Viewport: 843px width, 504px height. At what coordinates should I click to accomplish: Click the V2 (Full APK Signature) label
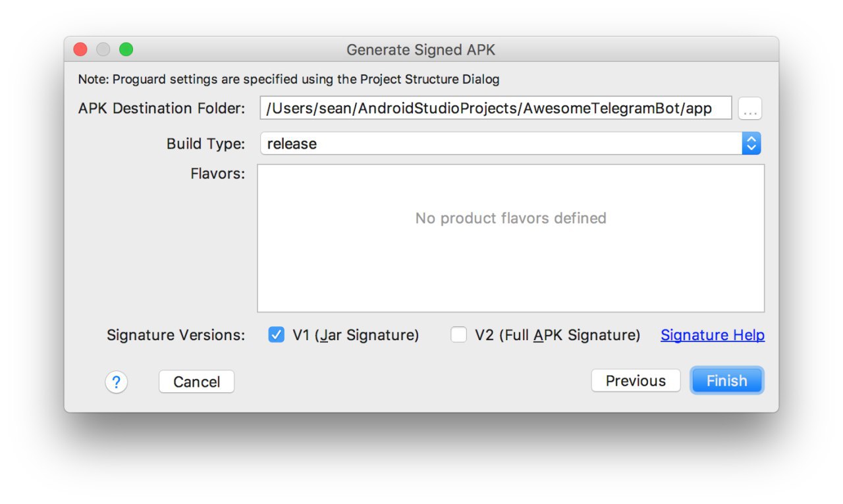tap(557, 335)
